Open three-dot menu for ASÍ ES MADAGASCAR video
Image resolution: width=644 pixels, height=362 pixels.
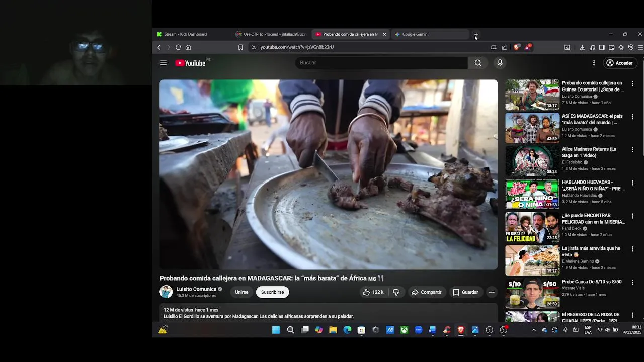[632, 117]
